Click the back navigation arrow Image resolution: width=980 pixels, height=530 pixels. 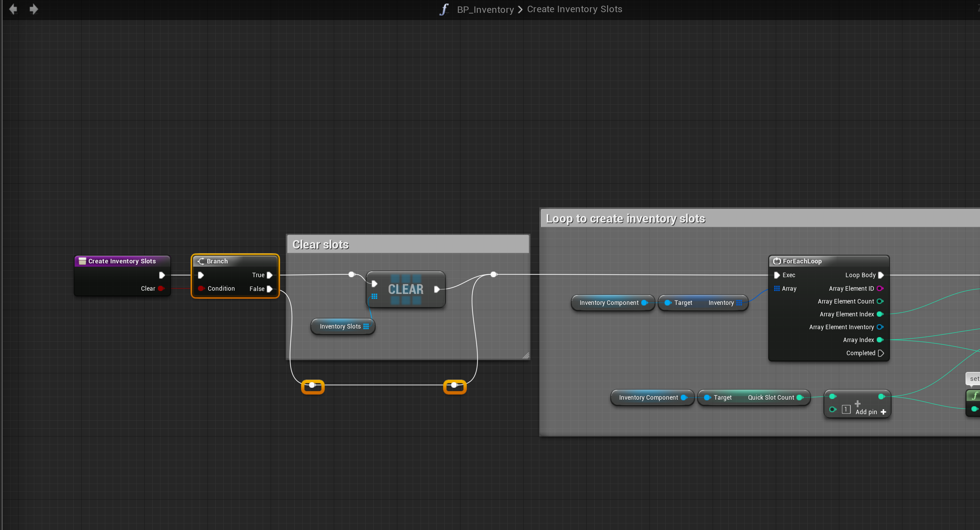[13, 9]
